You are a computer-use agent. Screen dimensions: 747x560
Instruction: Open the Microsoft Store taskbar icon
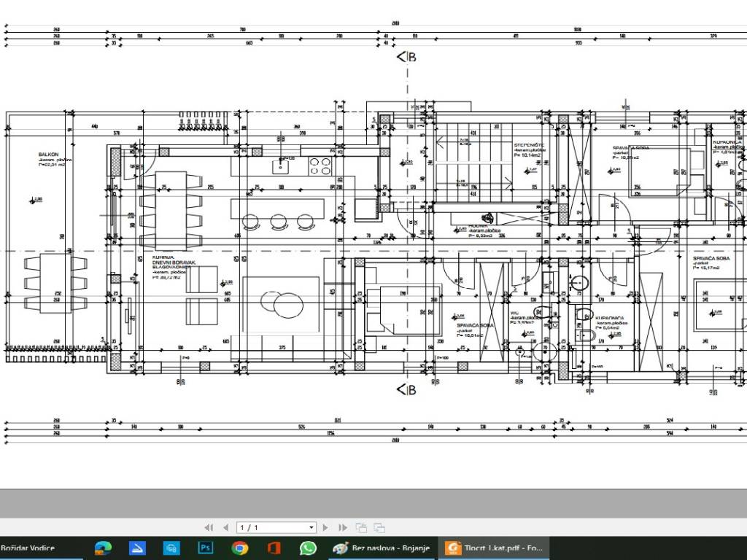pos(171,548)
